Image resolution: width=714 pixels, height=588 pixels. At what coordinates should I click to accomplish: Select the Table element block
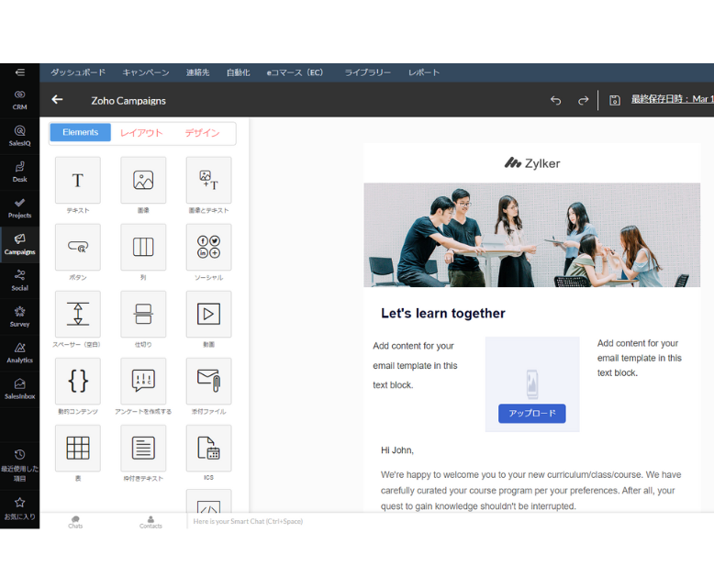[x=78, y=449]
